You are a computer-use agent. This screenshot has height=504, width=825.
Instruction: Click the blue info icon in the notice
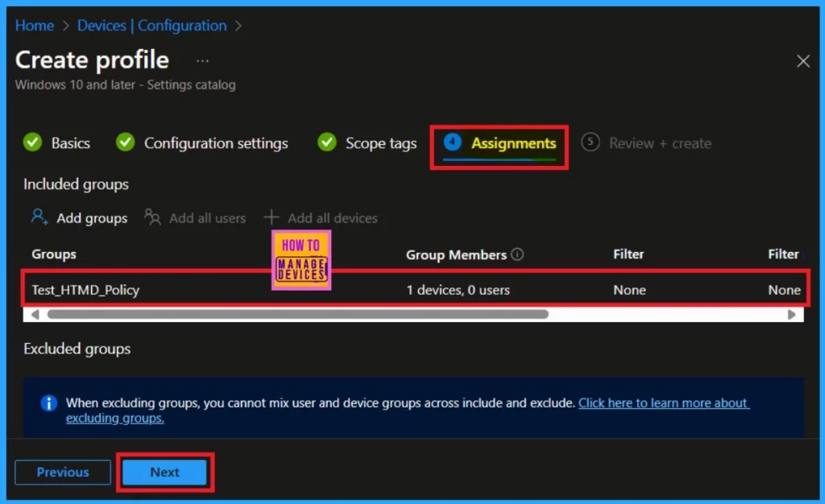pos(49,403)
